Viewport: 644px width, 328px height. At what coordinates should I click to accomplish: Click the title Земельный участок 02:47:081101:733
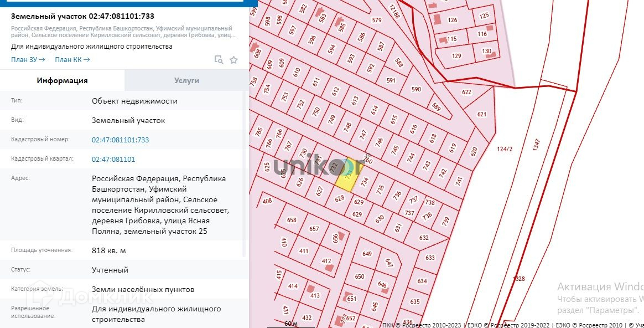(x=82, y=17)
